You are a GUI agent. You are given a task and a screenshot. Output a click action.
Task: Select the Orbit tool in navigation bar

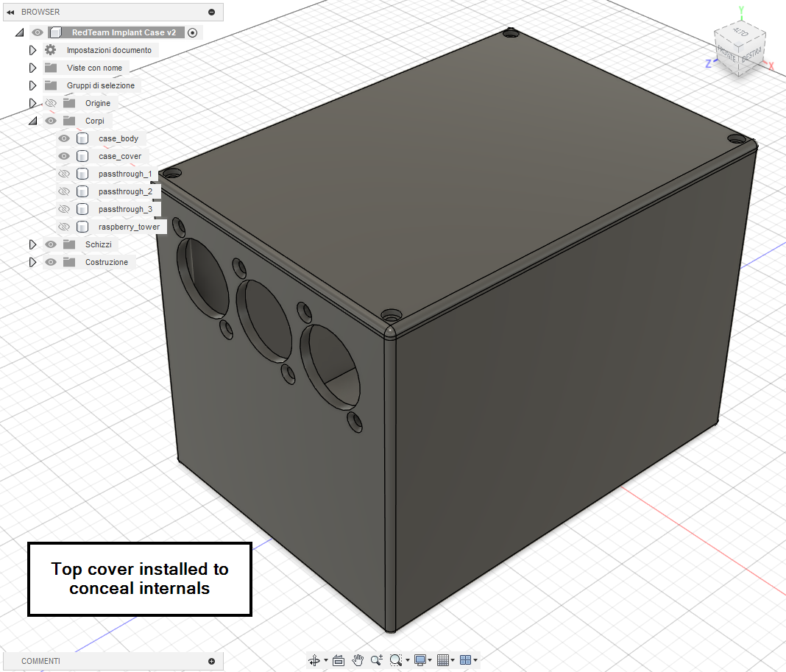314,660
